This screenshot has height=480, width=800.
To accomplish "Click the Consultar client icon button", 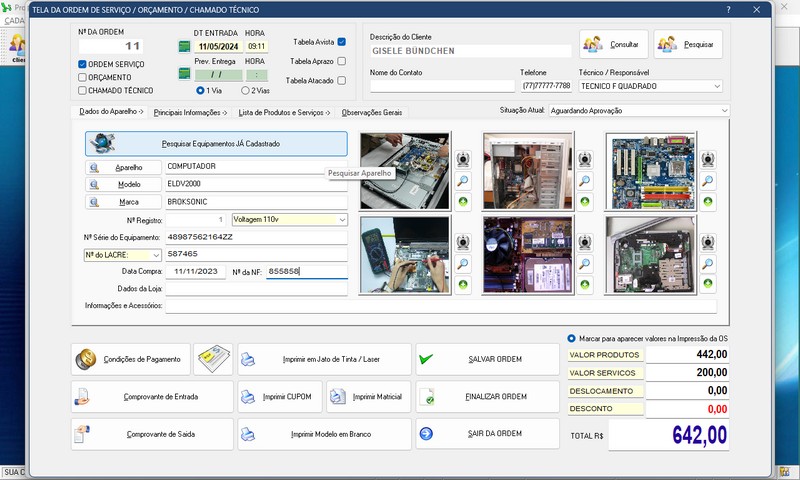I will click(612, 44).
